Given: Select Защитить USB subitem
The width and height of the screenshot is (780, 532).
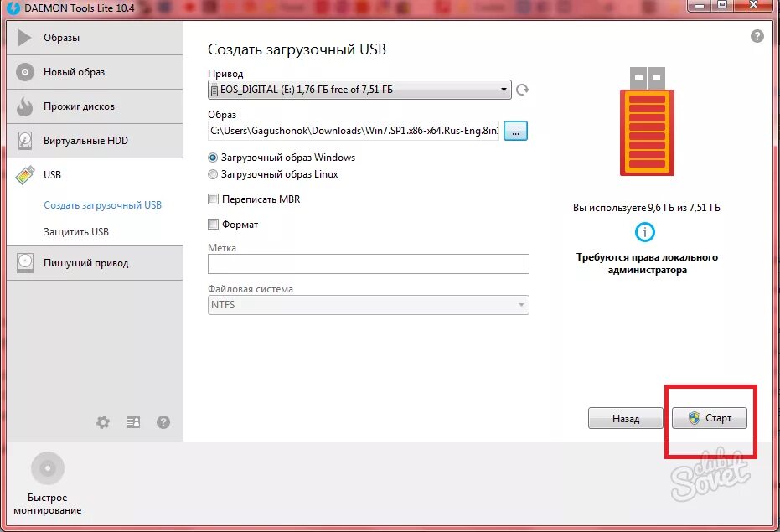Looking at the screenshot, I should (x=76, y=232).
